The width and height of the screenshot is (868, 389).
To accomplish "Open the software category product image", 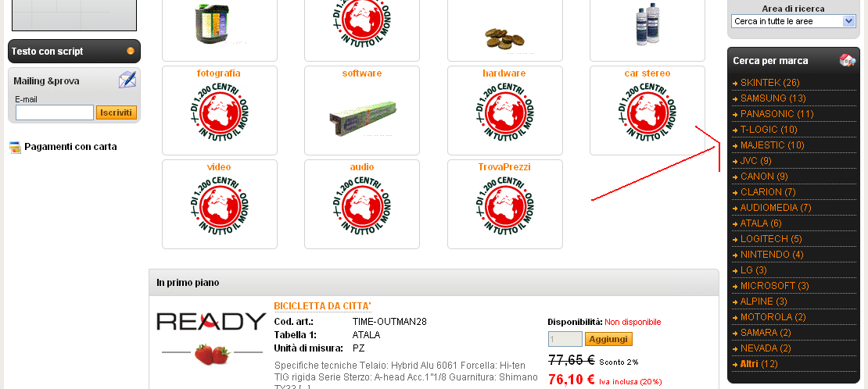I will coord(363,117).
